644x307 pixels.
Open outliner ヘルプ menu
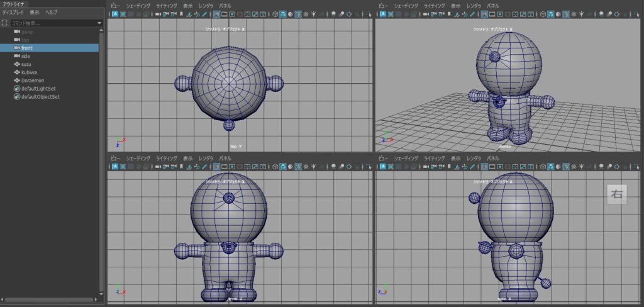(52, 13)
